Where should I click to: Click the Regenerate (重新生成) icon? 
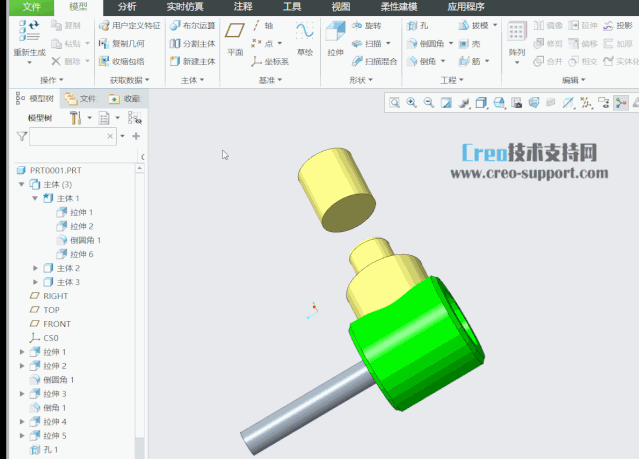(x=29, y=31)
